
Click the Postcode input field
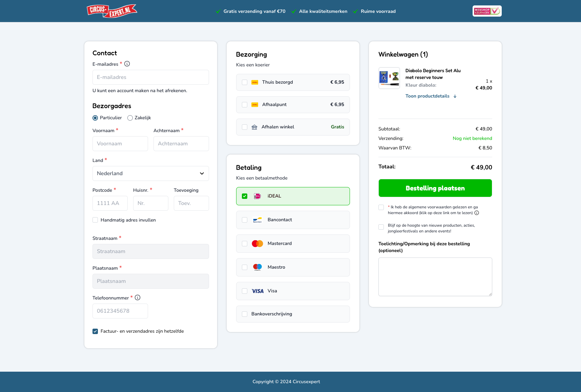point(110,203)
